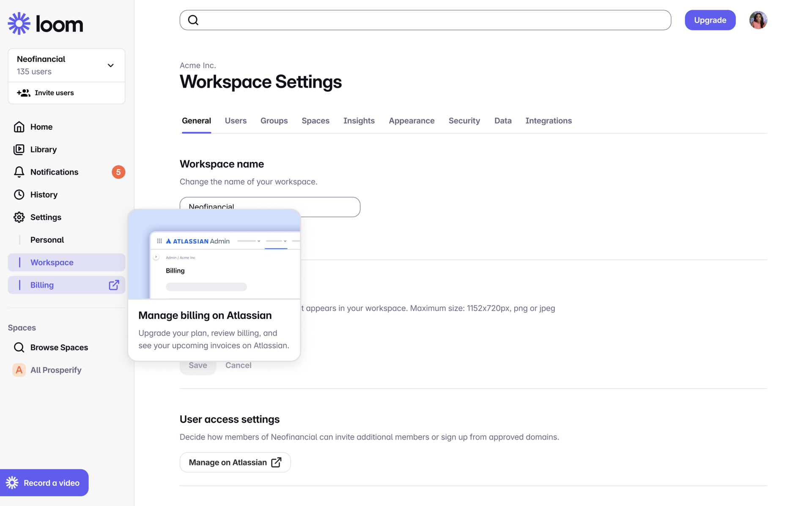This screenshot has width=812, height=506.
Task: Click the 'Spaces' sidebar section label
Action: 22,328
